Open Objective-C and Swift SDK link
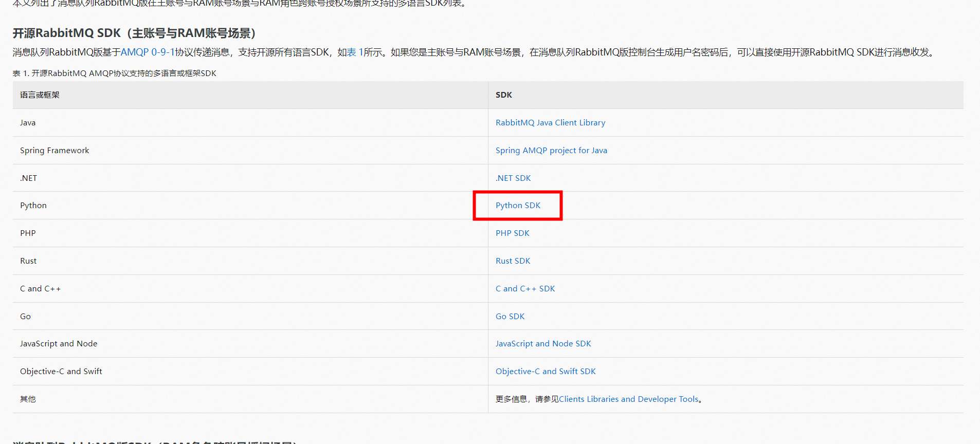980x444 pixels. (x=546, y=372)
